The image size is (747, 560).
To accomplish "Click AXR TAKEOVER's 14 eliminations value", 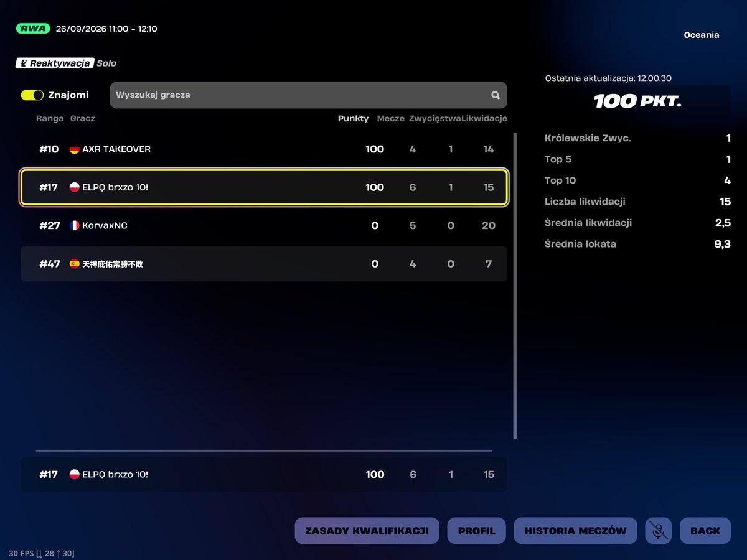I will click(x=489, y=149).
